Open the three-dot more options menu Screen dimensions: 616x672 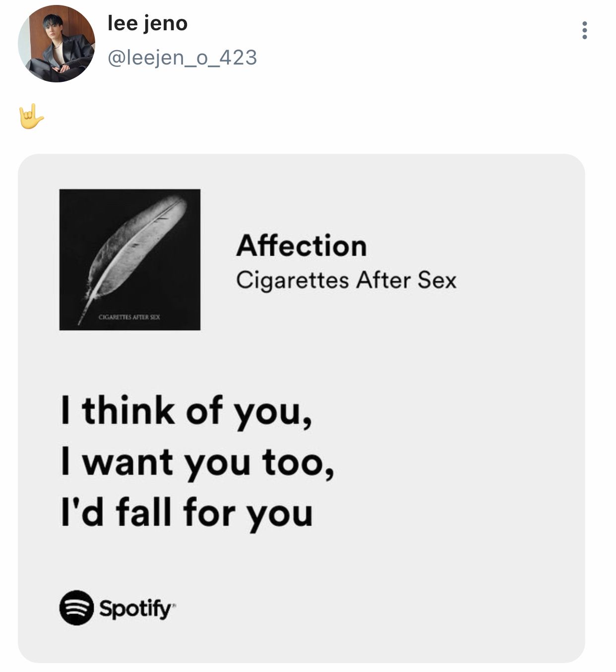click(x=585, y=31)
